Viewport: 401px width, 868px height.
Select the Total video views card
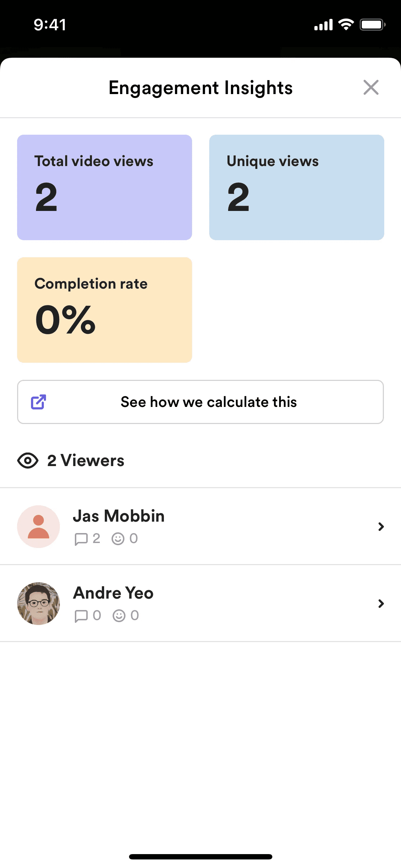coord(104,187)
